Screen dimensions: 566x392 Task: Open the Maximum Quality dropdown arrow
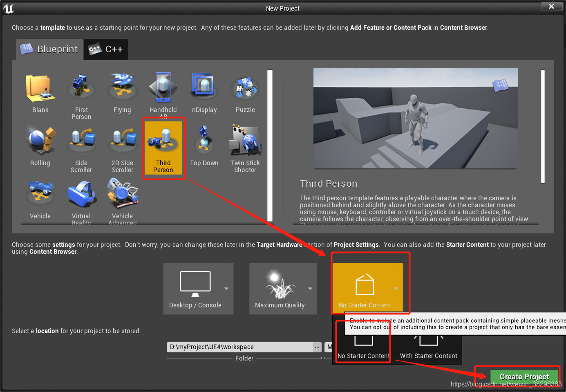(x=310, y=289)
